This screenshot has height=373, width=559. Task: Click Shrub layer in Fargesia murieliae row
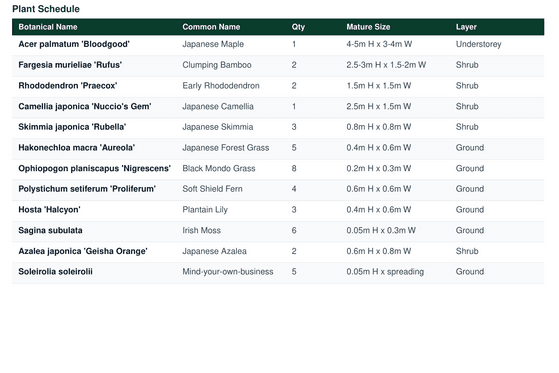[x=467, y=65]
